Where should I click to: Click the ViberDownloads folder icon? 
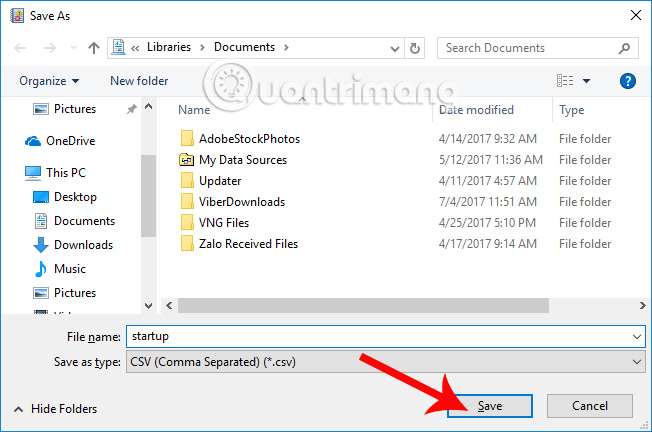[x=187, y=202]
